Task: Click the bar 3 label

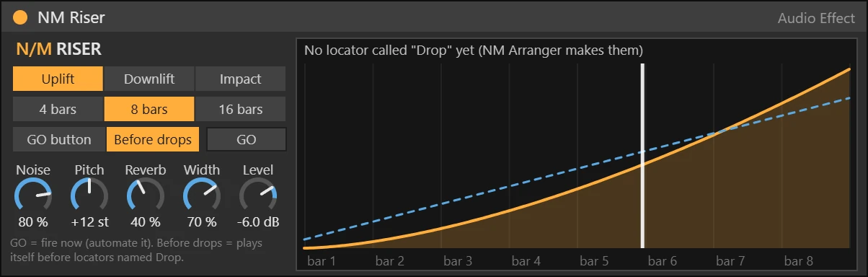Action: coord(458,260)
